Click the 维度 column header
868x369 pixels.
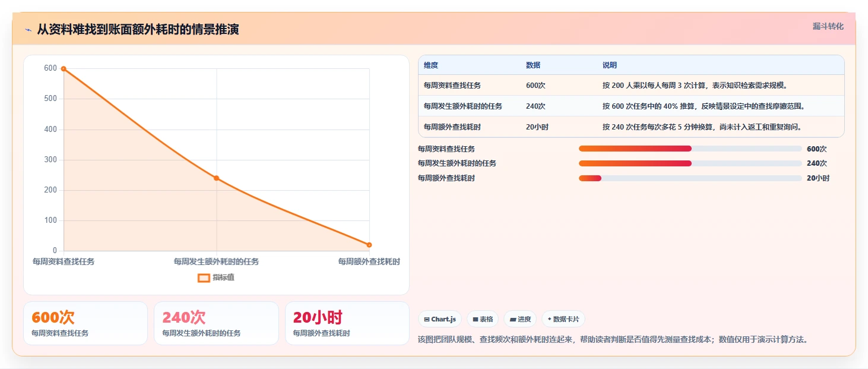(x=431, y=65)
